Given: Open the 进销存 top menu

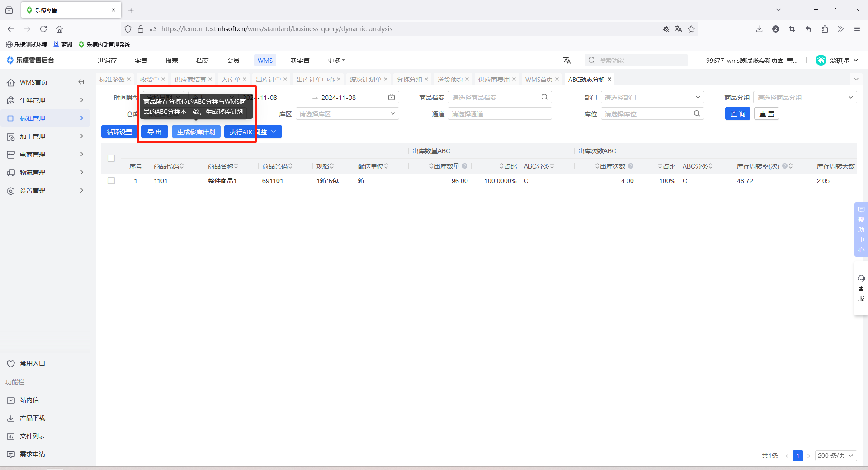Looking at the screenshot, I should [x=107, y=60].
